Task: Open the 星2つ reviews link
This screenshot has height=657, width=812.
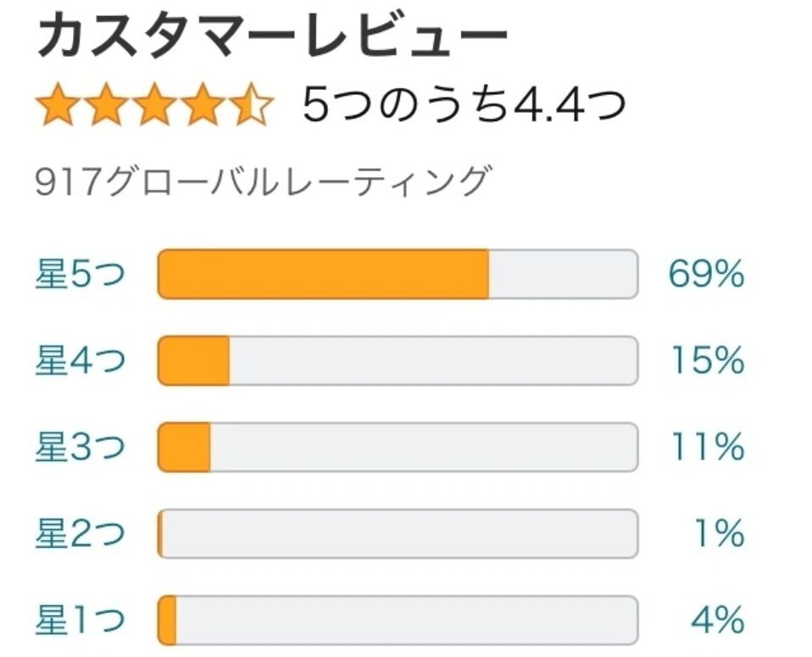Action: click(x=81, y=534)
